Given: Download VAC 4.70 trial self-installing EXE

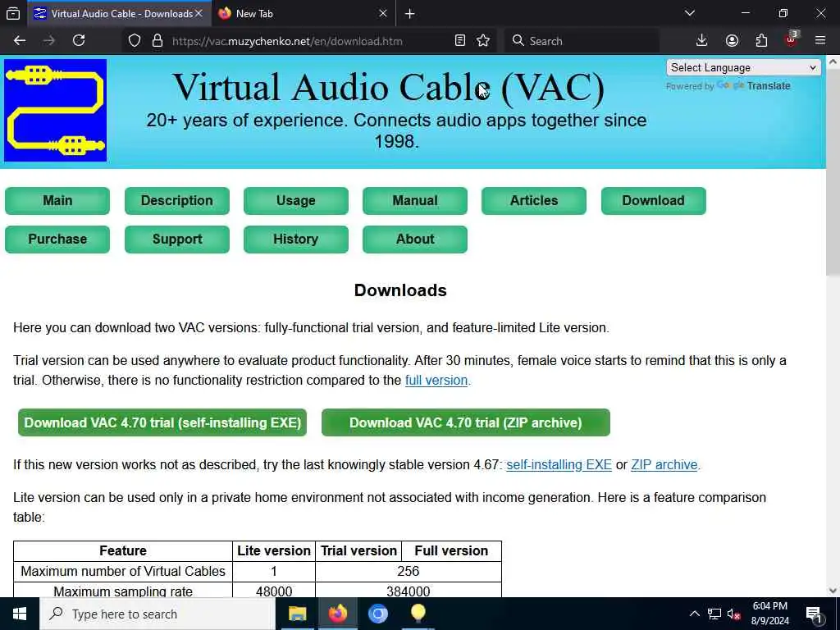Looking at the screenshot, I should point(162,422).
